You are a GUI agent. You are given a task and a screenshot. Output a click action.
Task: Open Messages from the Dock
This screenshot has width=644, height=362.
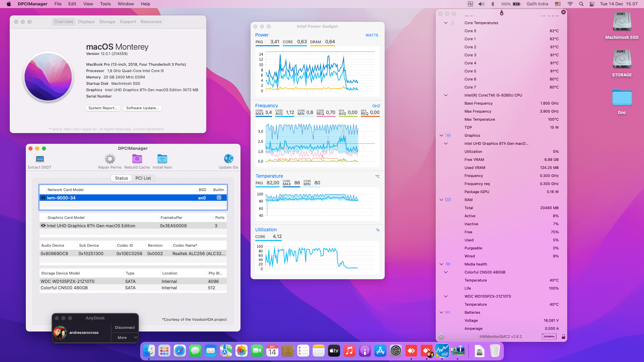(x=195, y=351)
